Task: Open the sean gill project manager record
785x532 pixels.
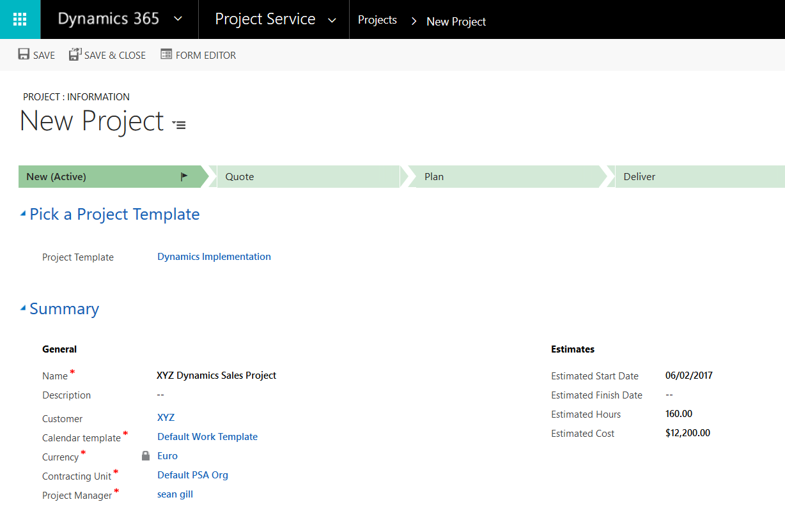Action: coord(175,494)
